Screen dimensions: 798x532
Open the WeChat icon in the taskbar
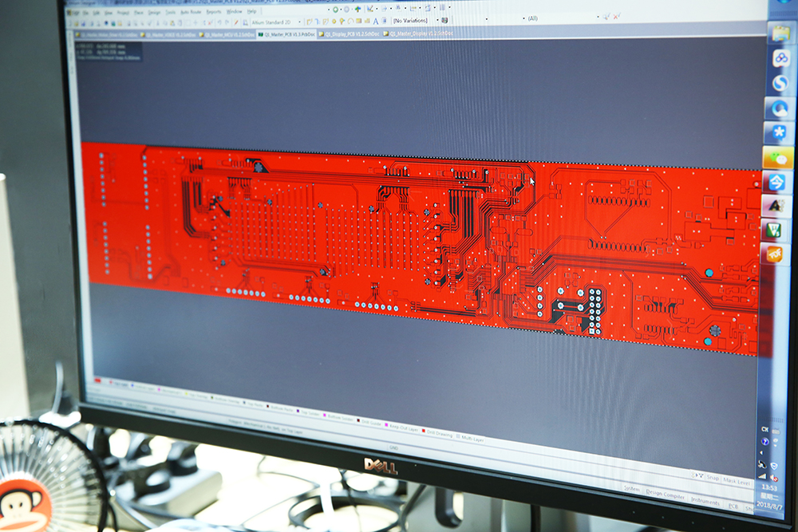tap(775, 156)
